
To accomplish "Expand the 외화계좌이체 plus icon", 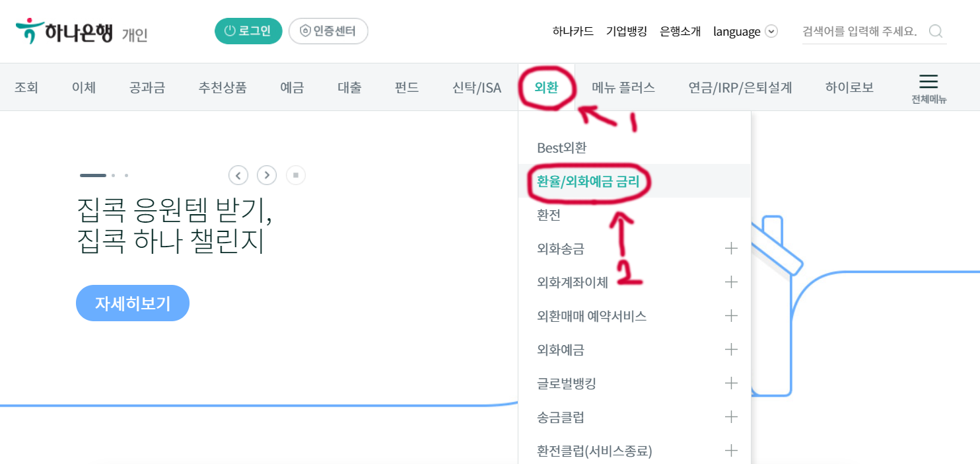I will click(731, 282).
